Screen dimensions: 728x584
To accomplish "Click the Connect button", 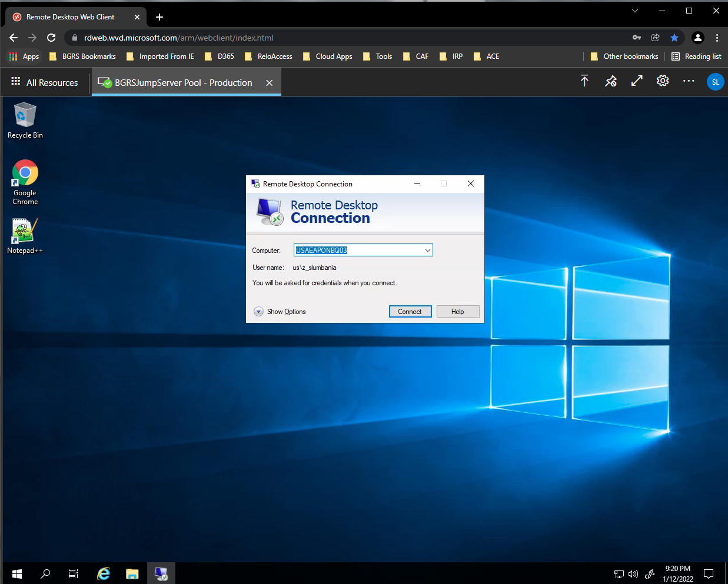I will [x=410, y=312].
